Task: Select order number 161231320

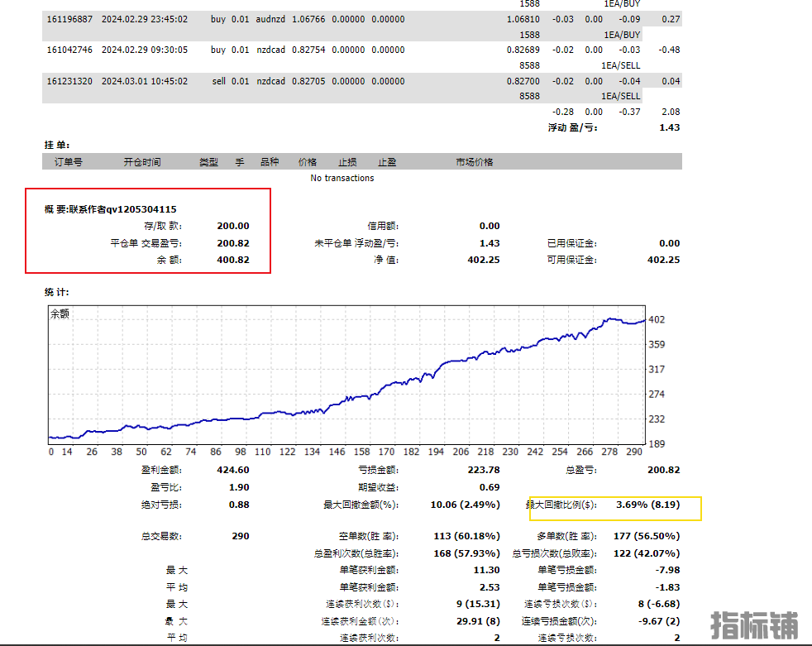Action: coord(69,81)
